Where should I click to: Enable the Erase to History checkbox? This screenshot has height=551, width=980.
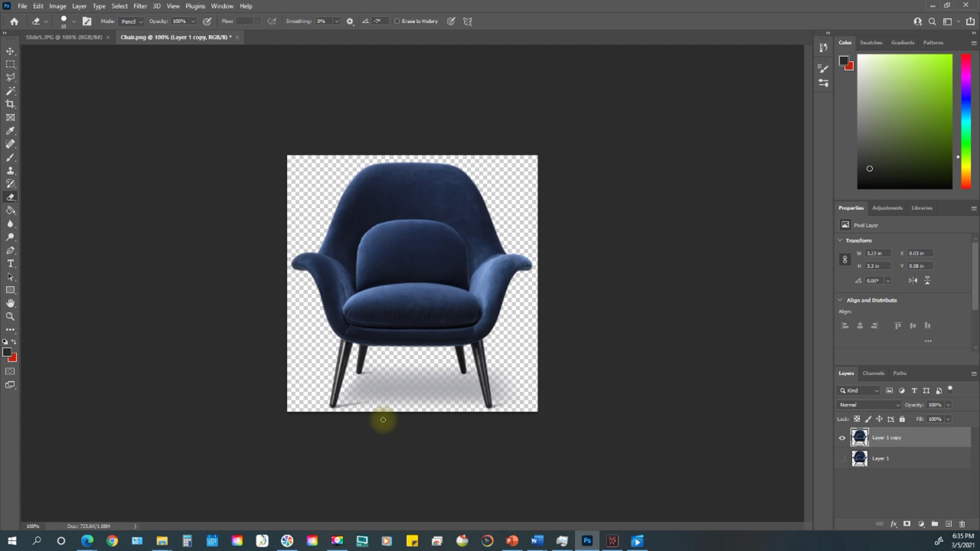click(x=397, y=21)
